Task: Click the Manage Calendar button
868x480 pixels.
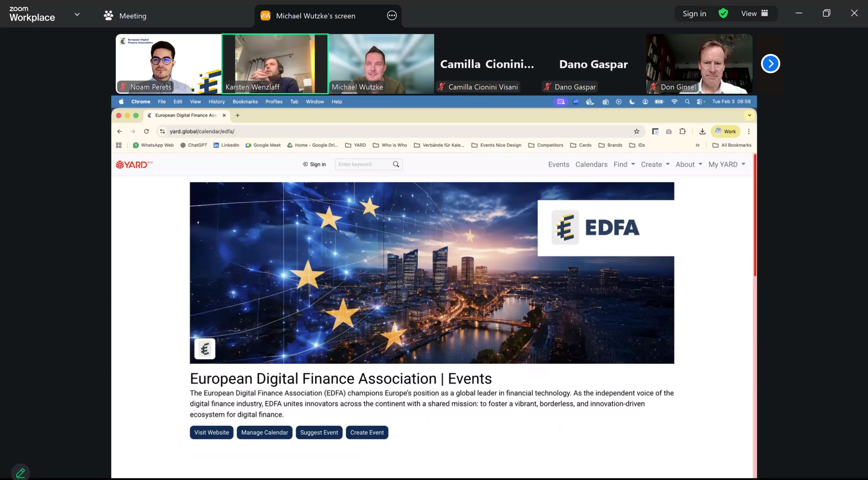Action: tap(264, 432)
